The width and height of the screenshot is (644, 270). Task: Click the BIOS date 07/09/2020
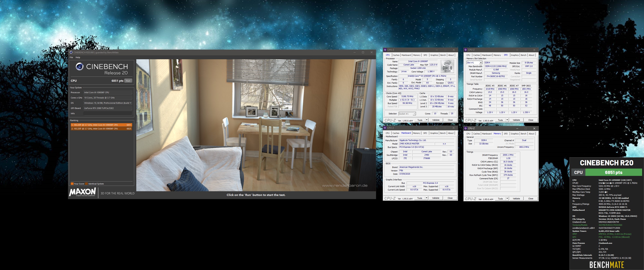426,174
